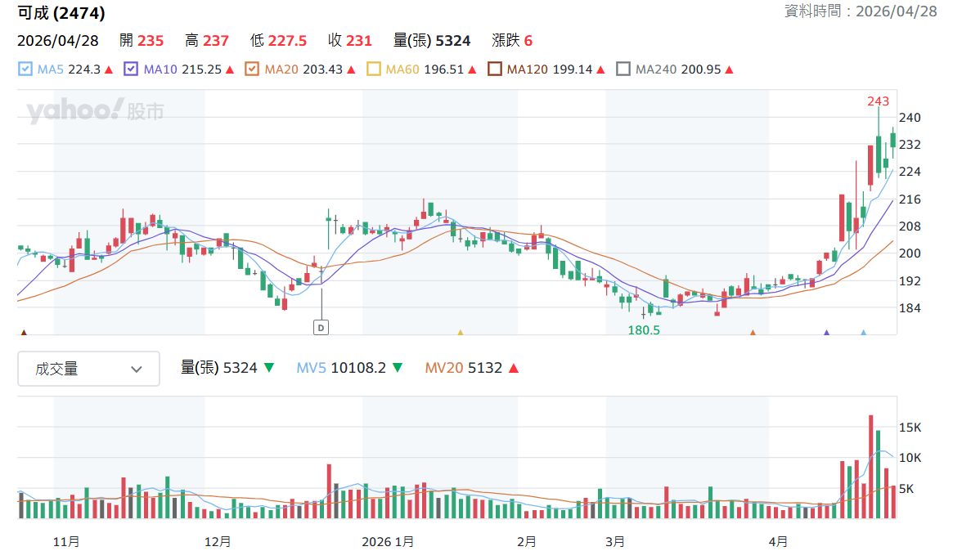Click the light blue triangle marker on chart bottom
This screenshot has height=560, width=962.
(x=864, y=333)
